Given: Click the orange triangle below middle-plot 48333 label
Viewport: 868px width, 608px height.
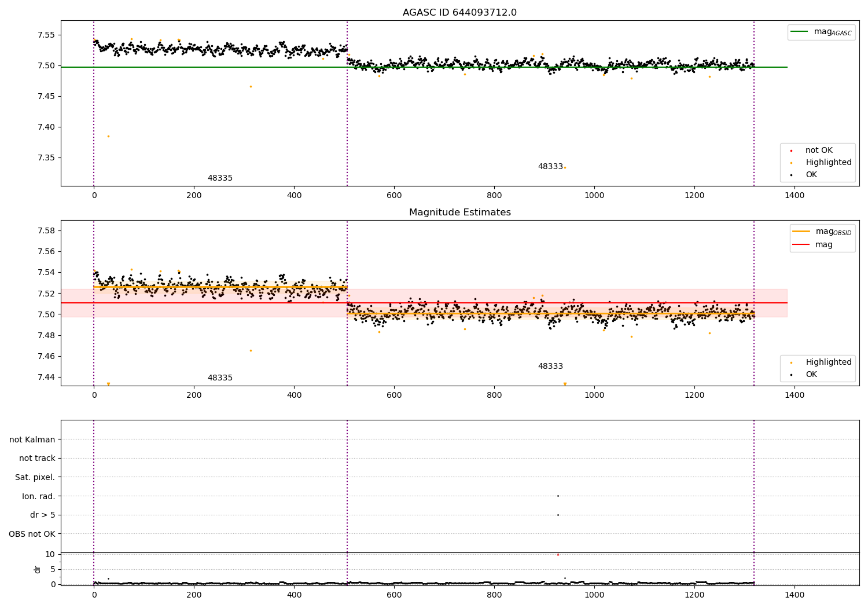Looking at the screenshot, I should pyautogui.click(x=565, y=384).
